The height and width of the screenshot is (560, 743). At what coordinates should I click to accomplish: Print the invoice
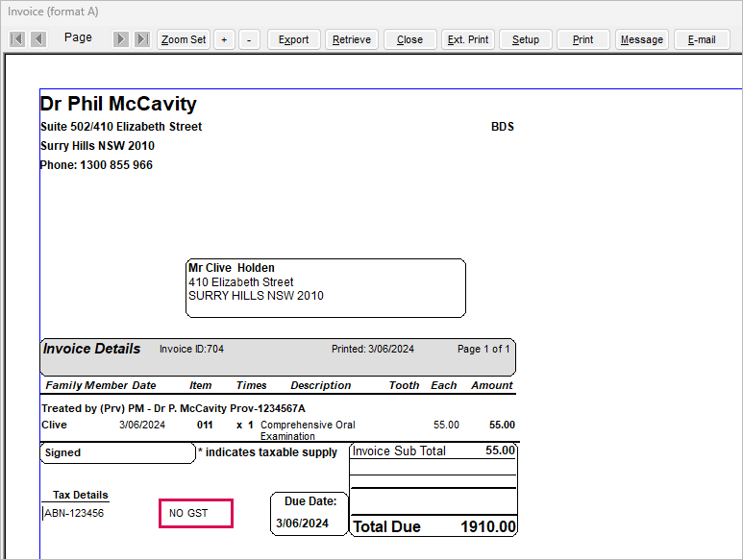583,39
